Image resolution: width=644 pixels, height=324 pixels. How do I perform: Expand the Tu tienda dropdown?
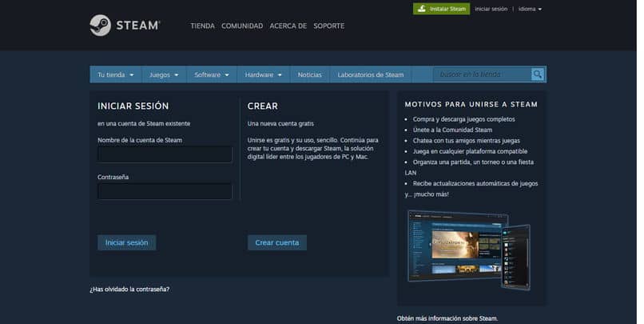click(x=116, y=75)
